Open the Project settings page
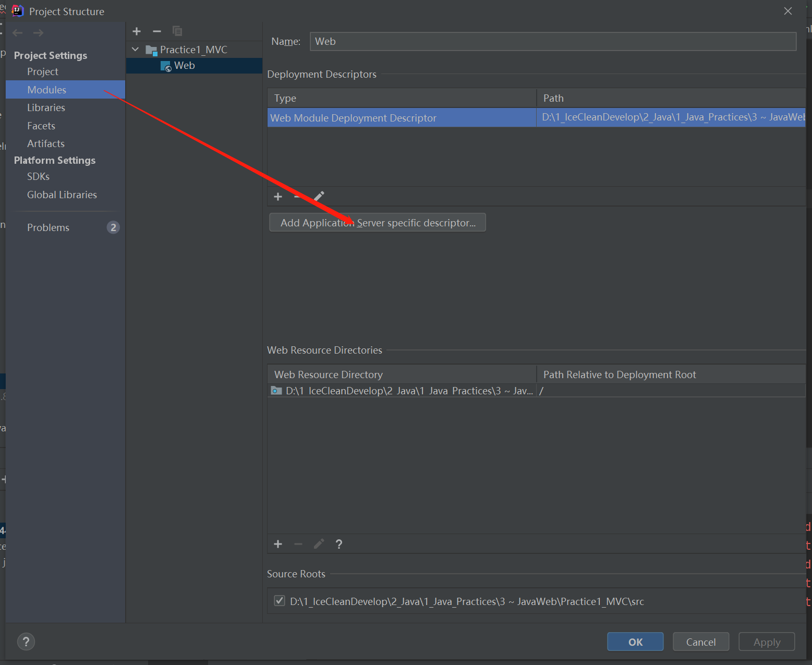The width and height of the screenshot is (812, 665). tap(43, 71)
